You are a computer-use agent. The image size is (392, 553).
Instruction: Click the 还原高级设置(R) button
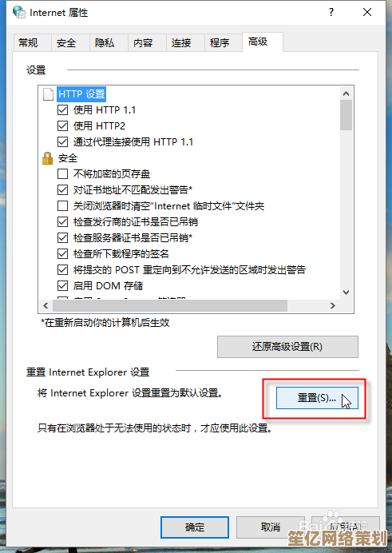point(287,347)
